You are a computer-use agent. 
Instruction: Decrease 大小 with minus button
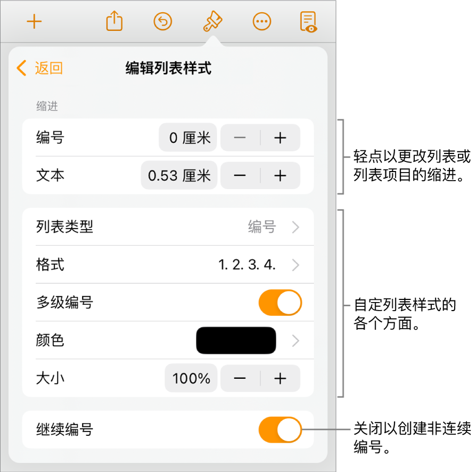pyautogui.click(x=240, y=378)
